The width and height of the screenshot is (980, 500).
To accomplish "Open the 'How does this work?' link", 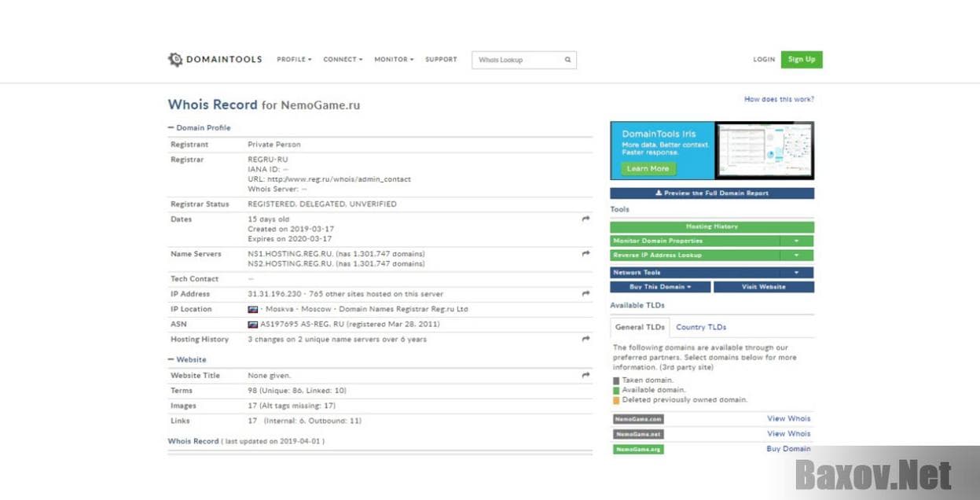I will point(779,100).
